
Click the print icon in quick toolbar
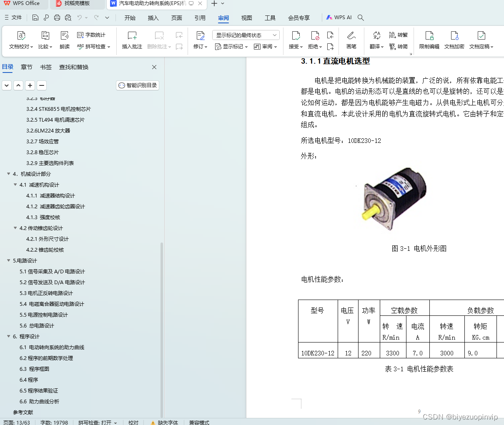[57, 17]
